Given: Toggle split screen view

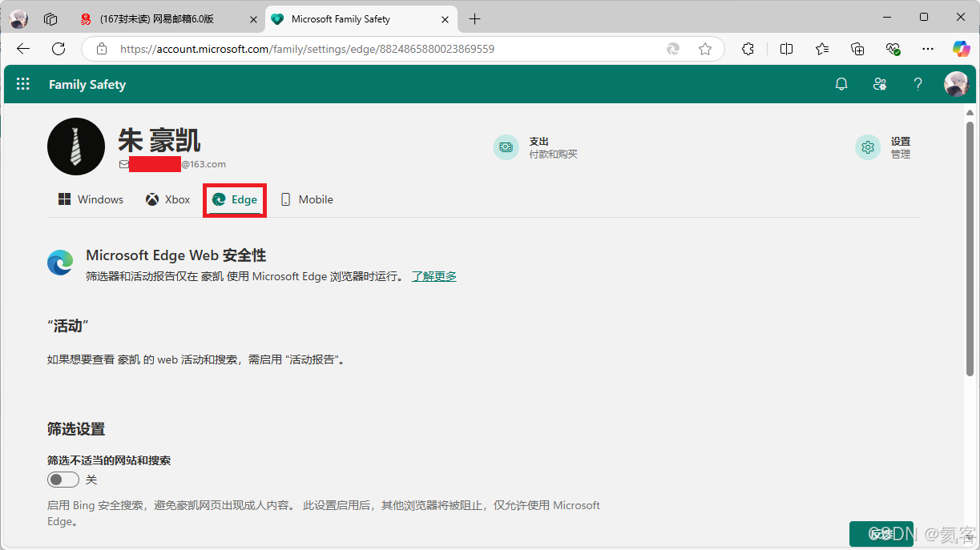Looking at the screenshot, I should click(x=787, y=49).
